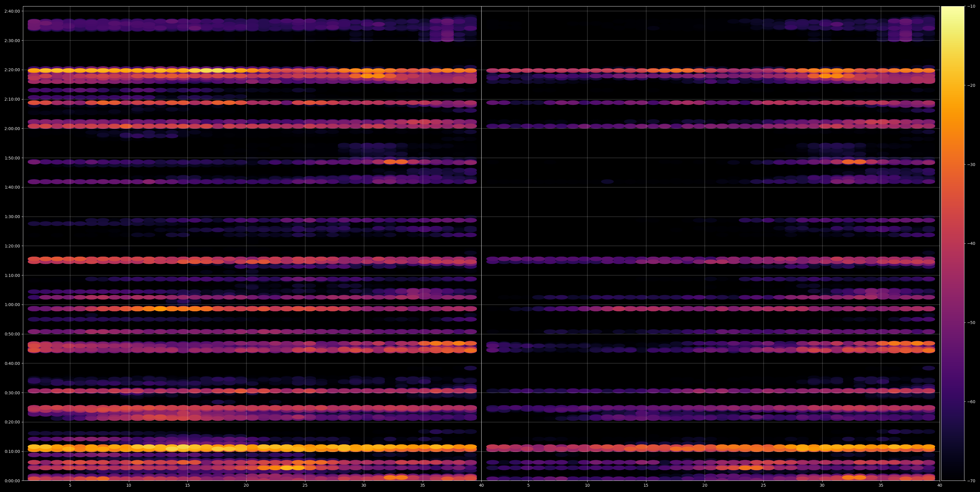Click x-axis label 35 of the right plot
The height and width of the screenshot is (492, 980).
[881, 486]
